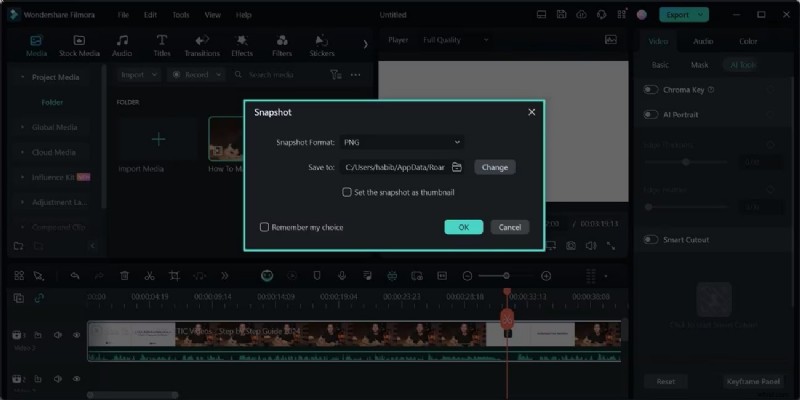The height and width of the screenshot is (400, 800).
Task: Open the Titles panel
Action: click(162, 45)
